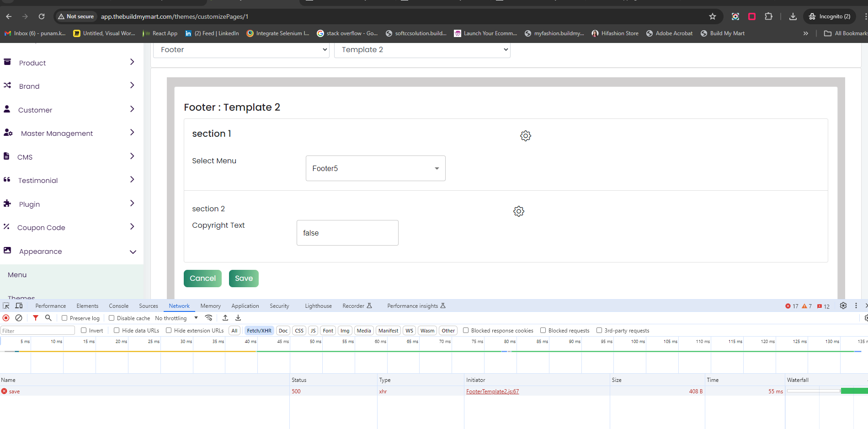Screen dimensions: 868x429
Task: Click the browser back arrow
Action: [x=9, y=16]
